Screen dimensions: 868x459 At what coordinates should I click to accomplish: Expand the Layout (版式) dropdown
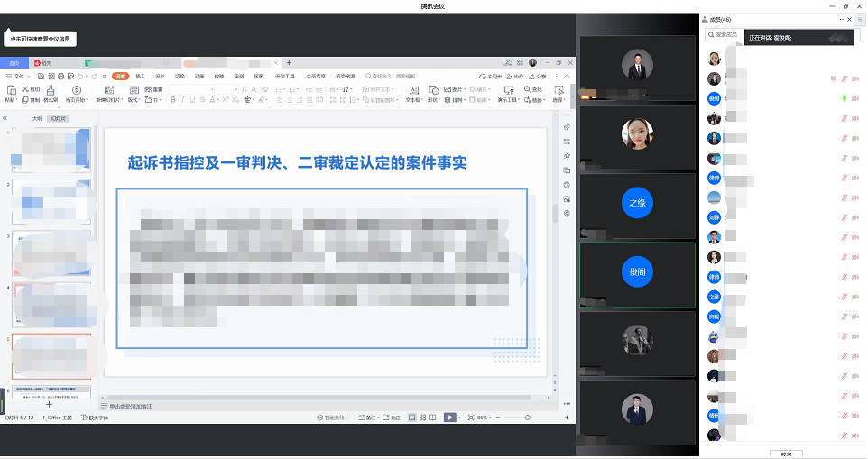pyautogui.click(x=134, y=100)
